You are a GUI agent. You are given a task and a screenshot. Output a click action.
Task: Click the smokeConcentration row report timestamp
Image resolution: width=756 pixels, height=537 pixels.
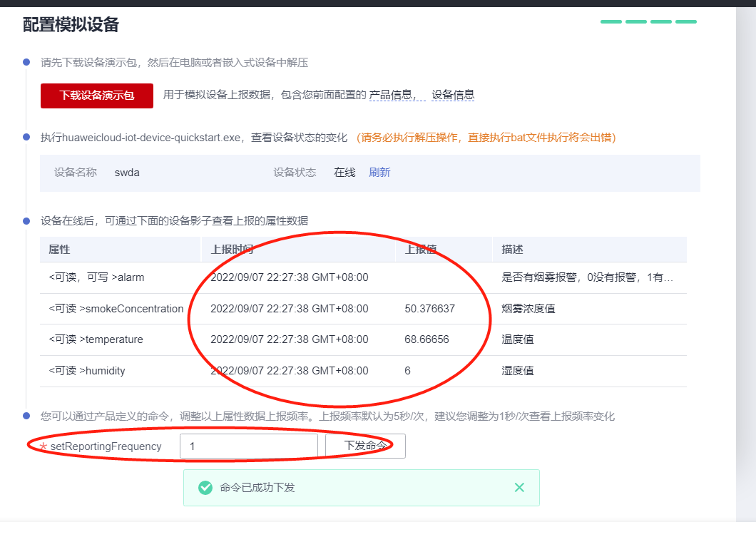pyautogui.click(x=290, y=309)
